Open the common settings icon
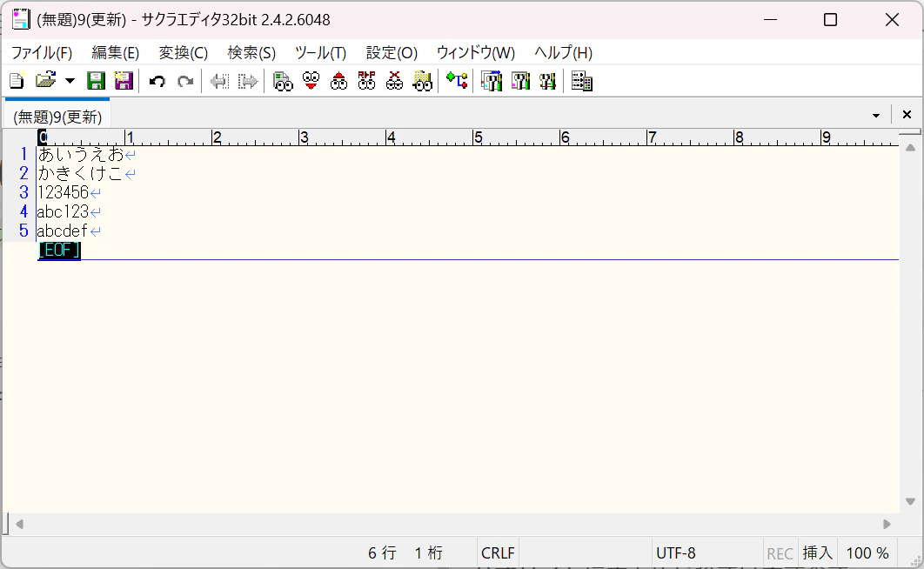 point(547,81)
